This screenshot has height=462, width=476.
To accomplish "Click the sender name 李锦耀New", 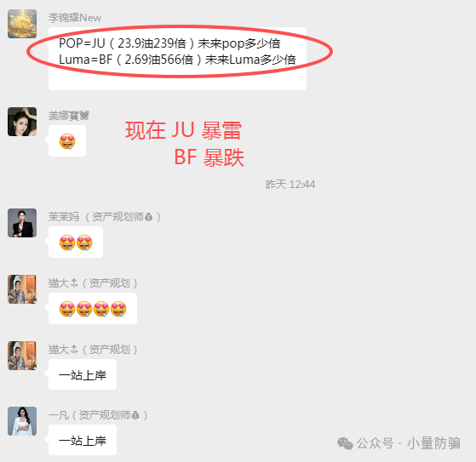I will coord(75,18).
